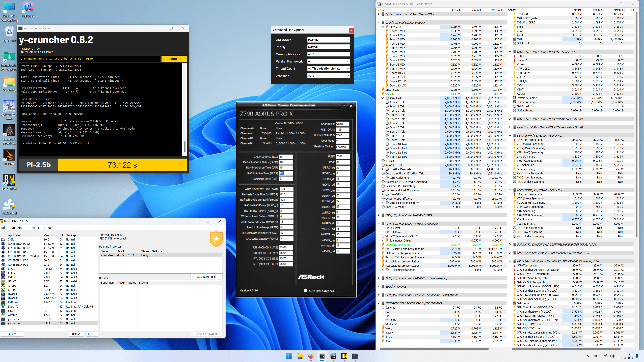The width and height of the screenshot is (644, 362).
Task: Open Papierkorb recycle bin icon
Action: click(9, 34)
